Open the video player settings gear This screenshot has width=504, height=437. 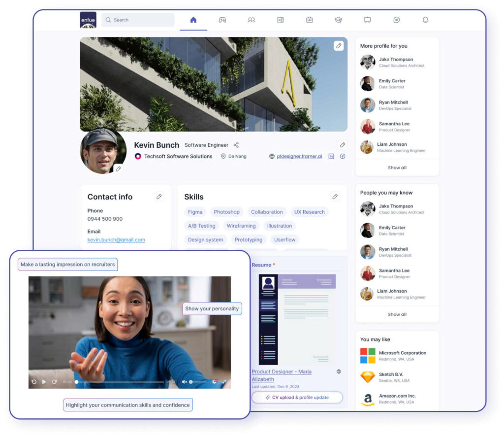click(x=215, y=381)
